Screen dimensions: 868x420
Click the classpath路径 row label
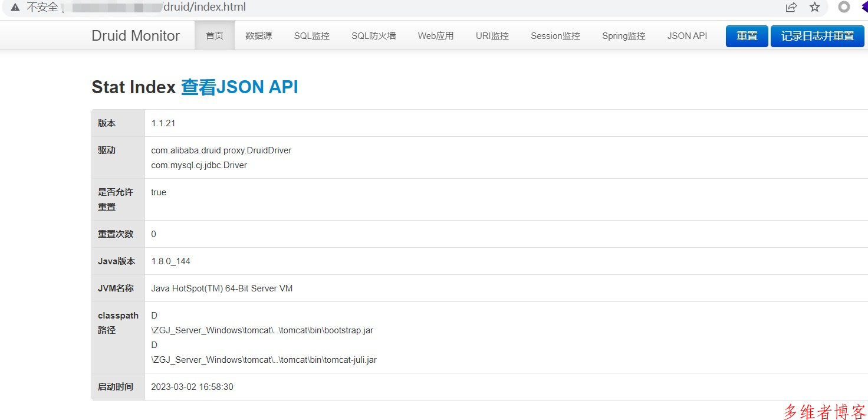pos(118,323)
